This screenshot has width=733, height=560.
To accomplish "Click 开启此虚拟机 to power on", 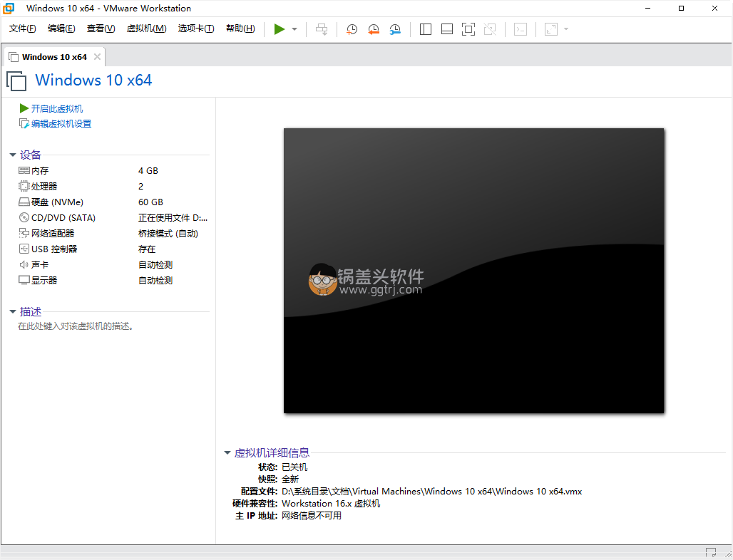I will [x=56, y=108].
